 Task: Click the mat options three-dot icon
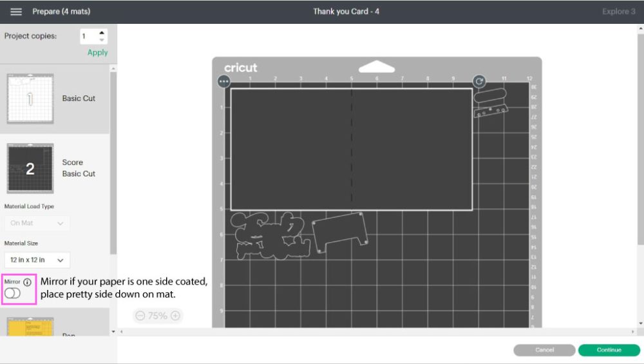coord(223,81)
